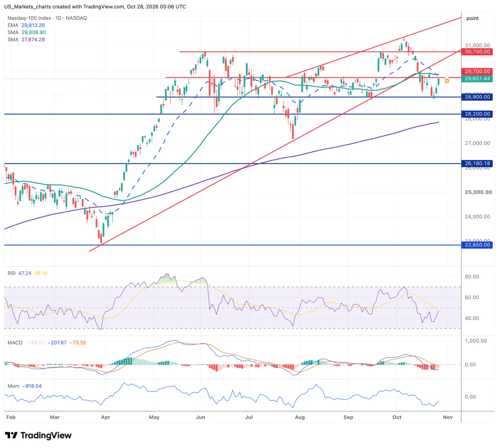
Task: Select the SMA 29,806.90 legend entry
Action: coord(27,32)
